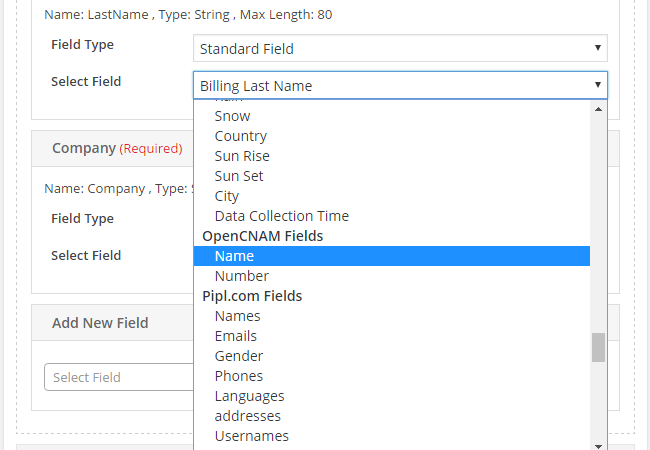Click the dropdown list scrollbar down arrow
650x450 pixels.
tap(598, 445)
